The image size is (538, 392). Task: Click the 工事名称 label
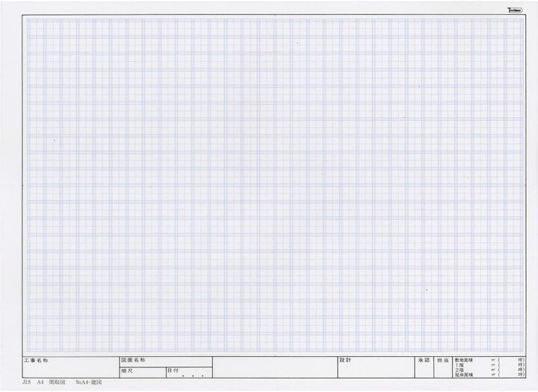click(36, 361)
